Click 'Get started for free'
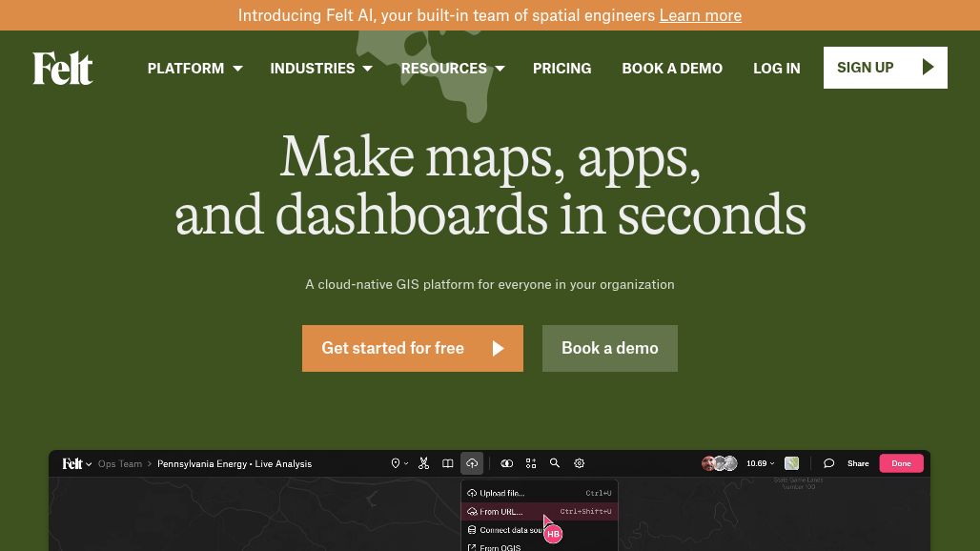 [x=412, y=348]
